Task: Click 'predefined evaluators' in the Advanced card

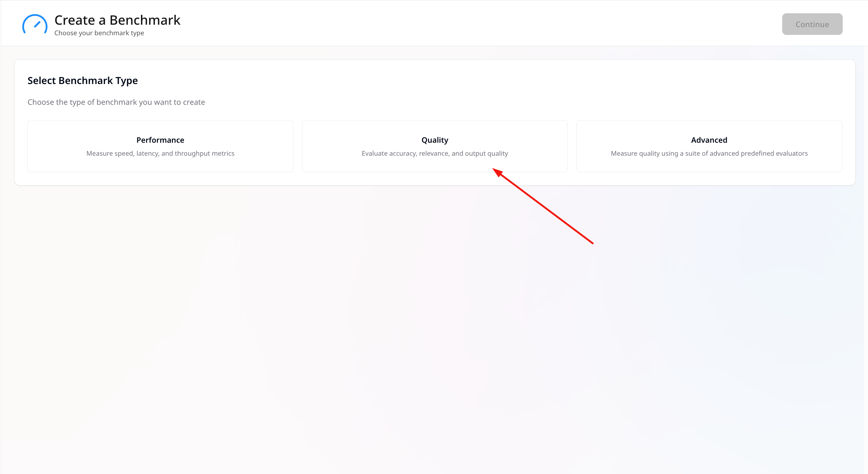Action: (774, 153)
